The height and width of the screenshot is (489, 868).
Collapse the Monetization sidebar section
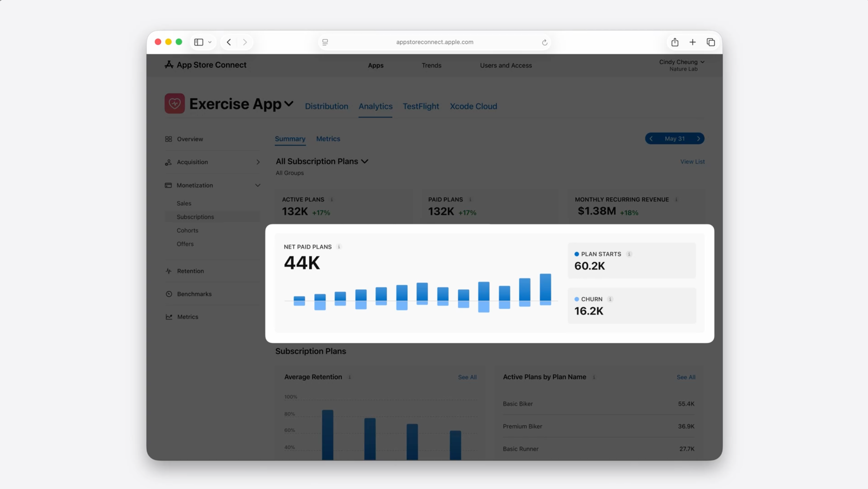point(258,185)
